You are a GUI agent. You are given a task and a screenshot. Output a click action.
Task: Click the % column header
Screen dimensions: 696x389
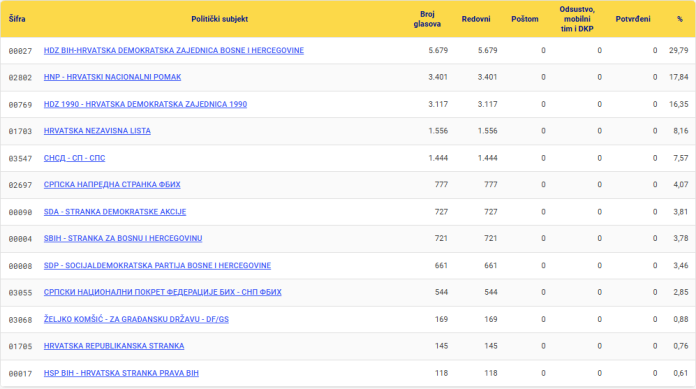tap(680, 19)
